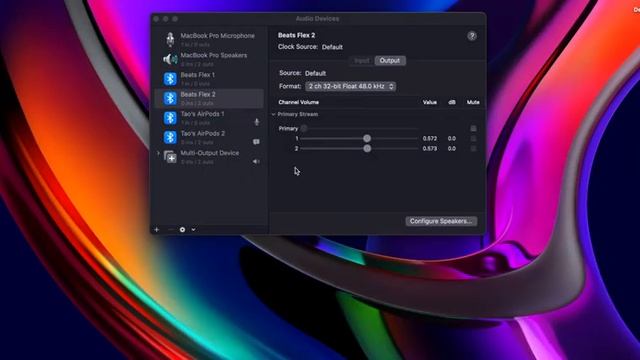Click the Bluetooth icon for Beats Flex 1
The image size is (640, 360).
[x=170, y=79]
